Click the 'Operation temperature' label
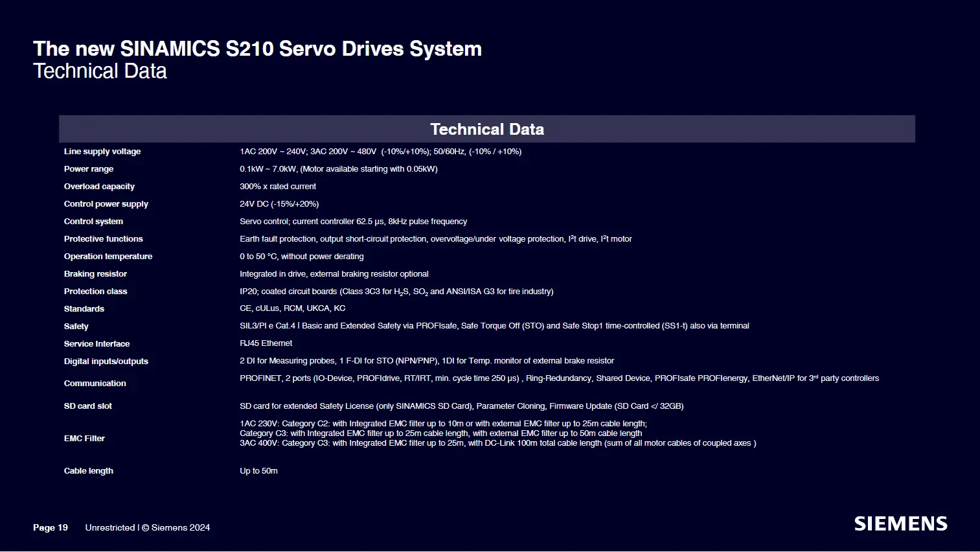980x552 pixels. click(x=108, y=257)
